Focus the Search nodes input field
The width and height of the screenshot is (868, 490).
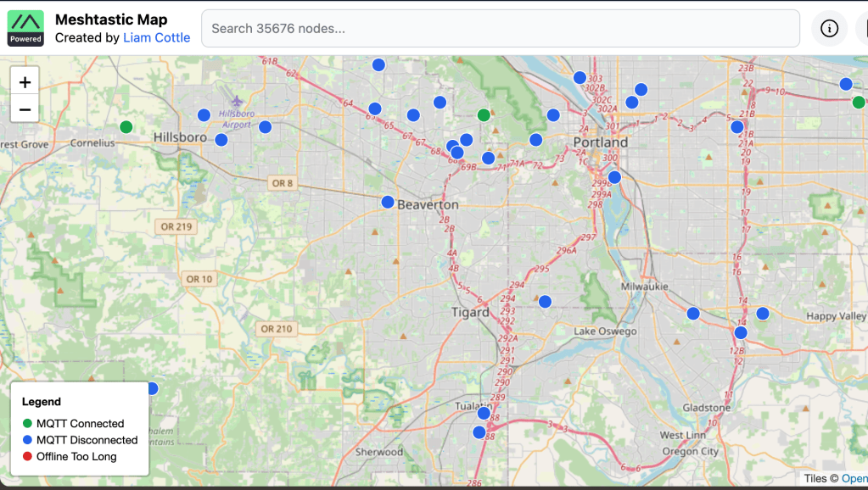500,29
